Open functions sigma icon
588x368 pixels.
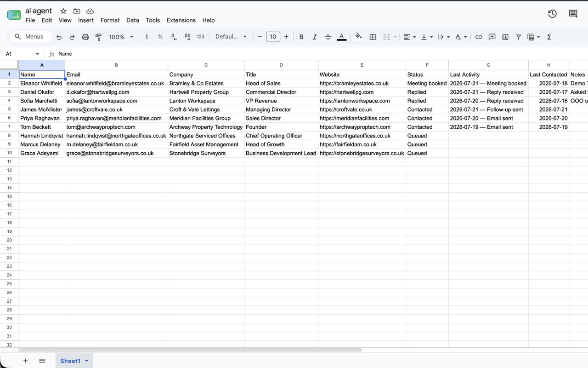click(x=549, y=37)
